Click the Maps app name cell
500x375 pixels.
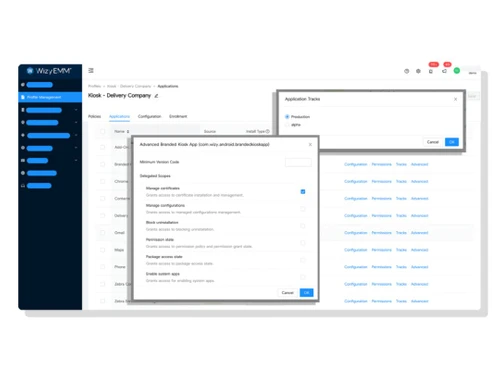[119, 250]
